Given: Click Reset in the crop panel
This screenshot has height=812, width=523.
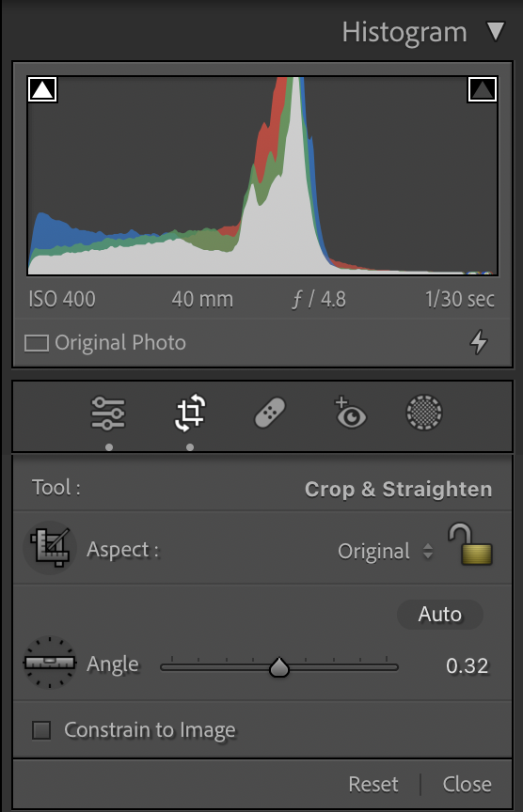Looking at the screenshot, I should pos(373,784).
